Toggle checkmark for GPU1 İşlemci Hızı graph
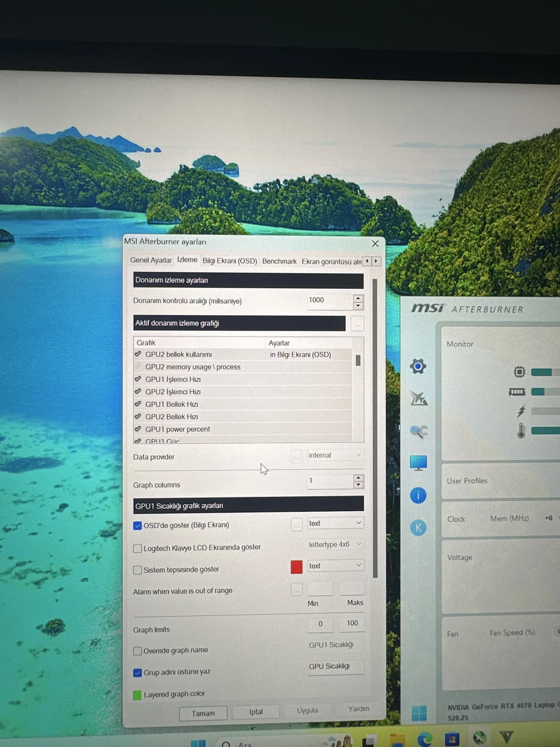The height and width of the screenshot is (747, 560). click(x=138, y=379)
